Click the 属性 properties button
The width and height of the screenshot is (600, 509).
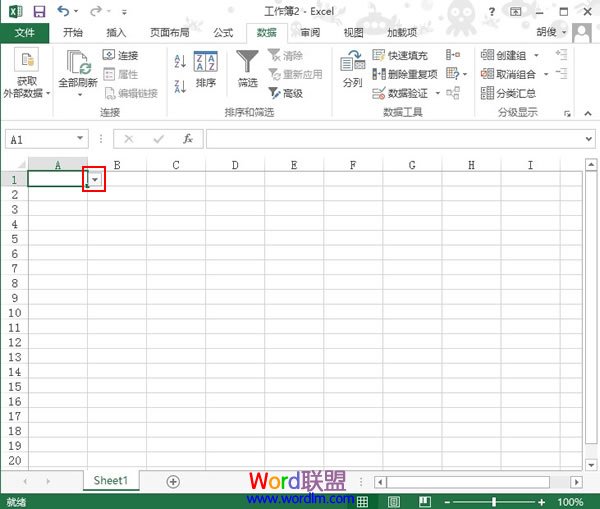click(x=120, y=74)
